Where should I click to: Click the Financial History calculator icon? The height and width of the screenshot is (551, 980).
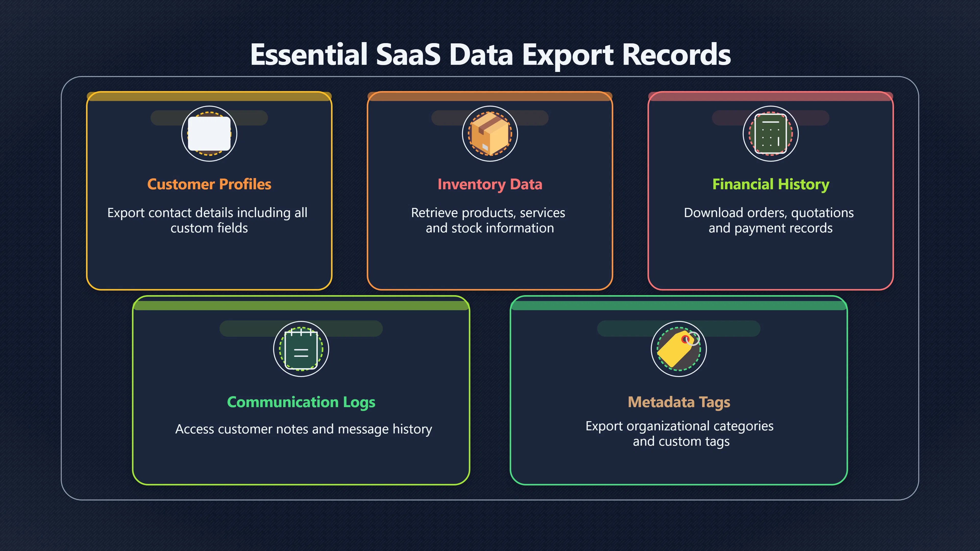pos(771,133)
